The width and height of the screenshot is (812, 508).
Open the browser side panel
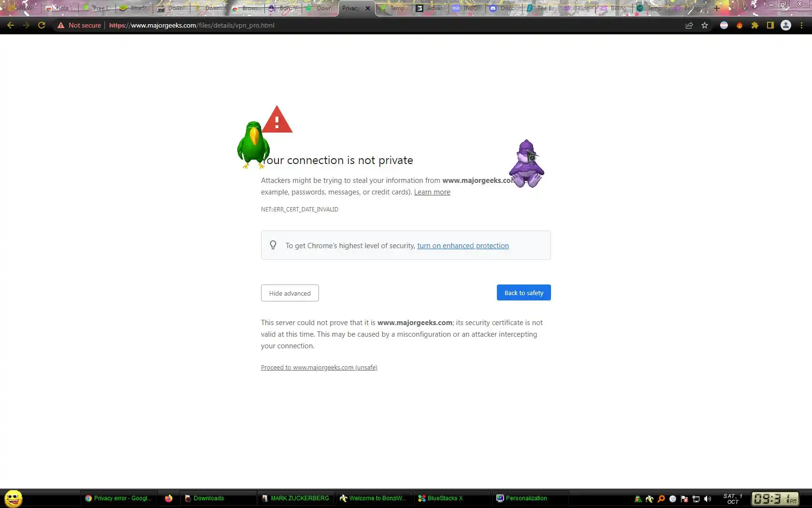pyautogui.click(x=770, y=25)
